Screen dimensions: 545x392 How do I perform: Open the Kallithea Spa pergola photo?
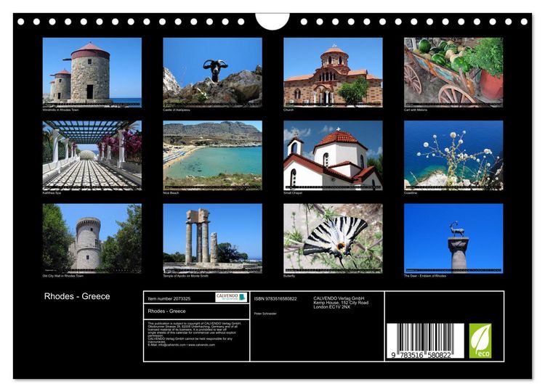click(x=92, y=155)
